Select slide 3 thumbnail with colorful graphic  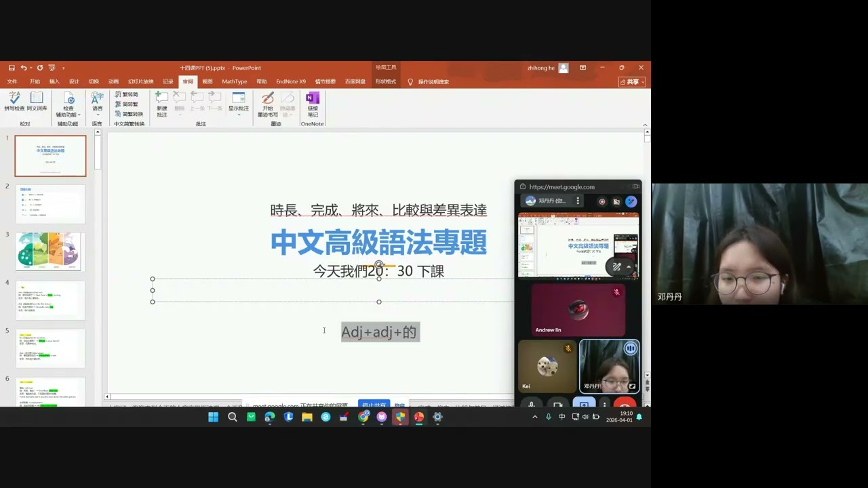(51, 251)
